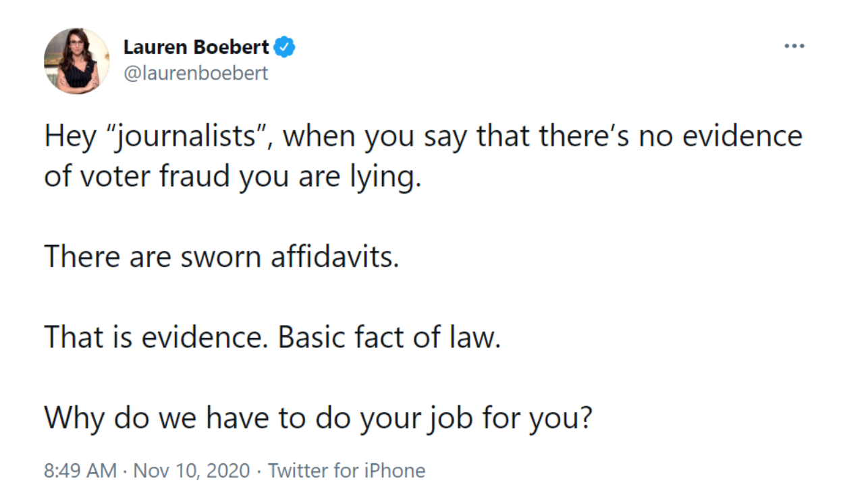Click the sentence "That is evidence."

(x=157, y=337)
